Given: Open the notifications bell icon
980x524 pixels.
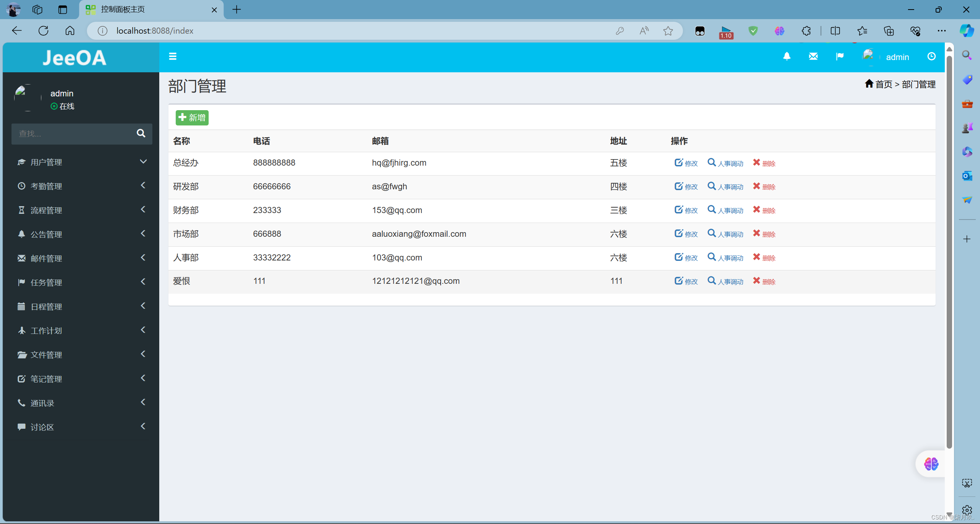Looking at the screenshot, I should coord(787,56).
